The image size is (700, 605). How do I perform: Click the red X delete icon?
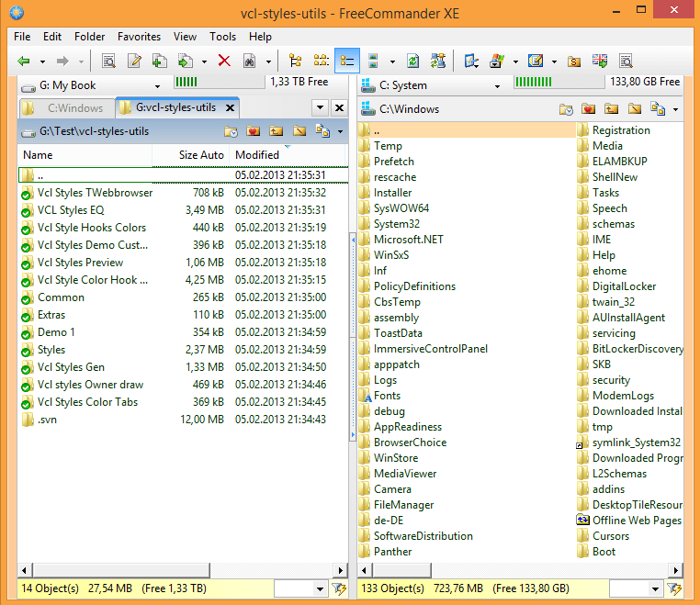(224, 62)
